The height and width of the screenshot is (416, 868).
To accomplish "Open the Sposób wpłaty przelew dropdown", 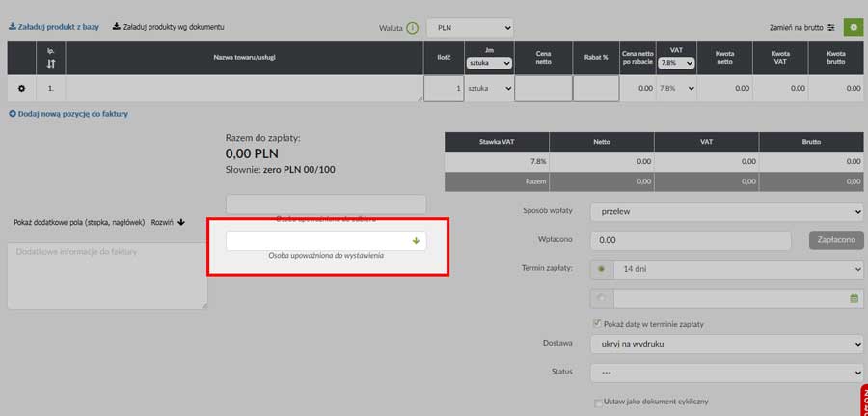I will 727,210.
